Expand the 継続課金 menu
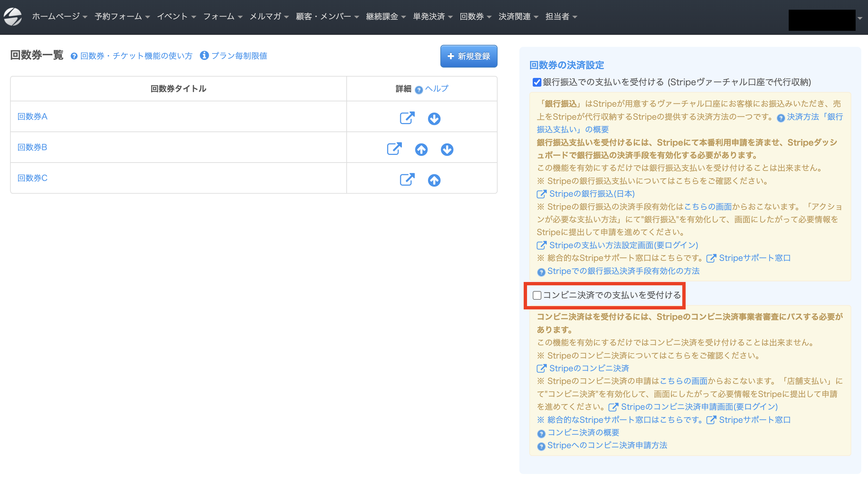This screenshot has width=868, height=477. (x=386, y=16)
